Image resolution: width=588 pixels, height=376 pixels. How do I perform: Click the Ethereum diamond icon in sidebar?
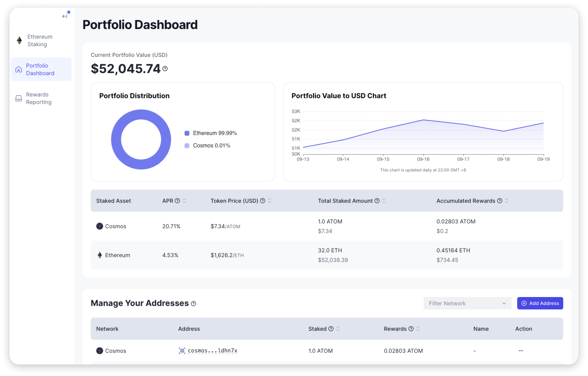19,40
